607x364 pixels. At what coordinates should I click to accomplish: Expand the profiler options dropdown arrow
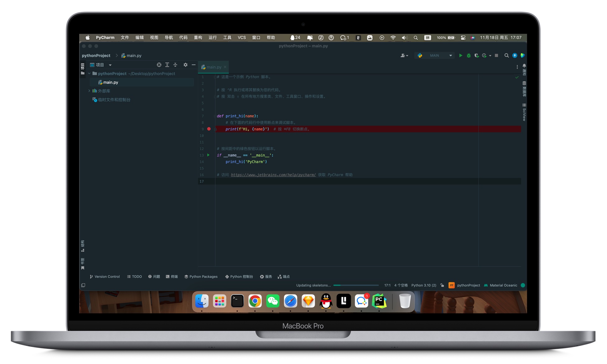click(490, 56)
